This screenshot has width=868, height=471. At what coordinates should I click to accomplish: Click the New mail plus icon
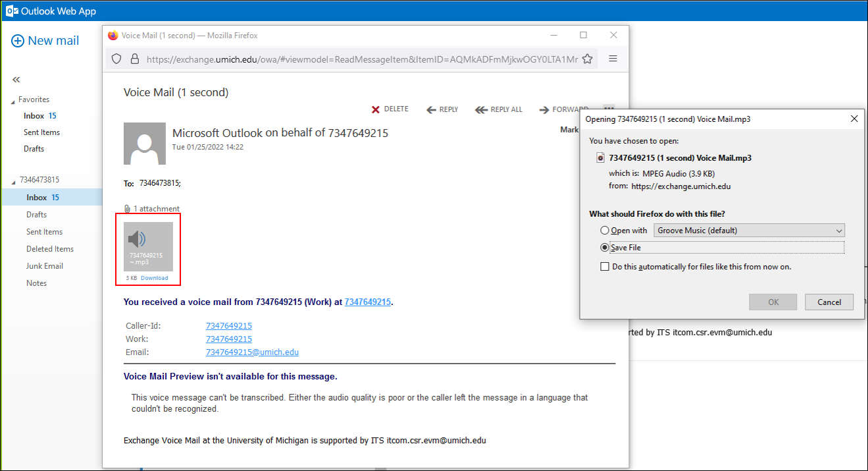(18, 41)
